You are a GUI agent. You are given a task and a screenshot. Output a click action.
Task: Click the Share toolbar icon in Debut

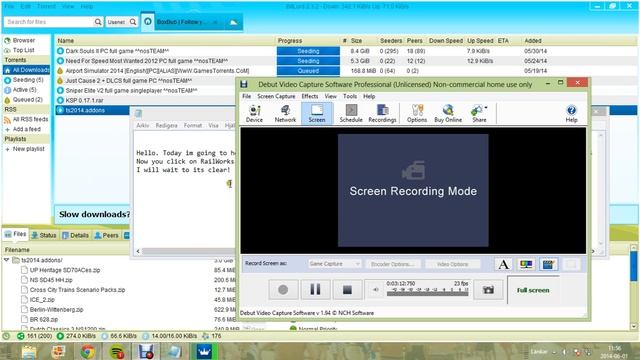point(479,113)
